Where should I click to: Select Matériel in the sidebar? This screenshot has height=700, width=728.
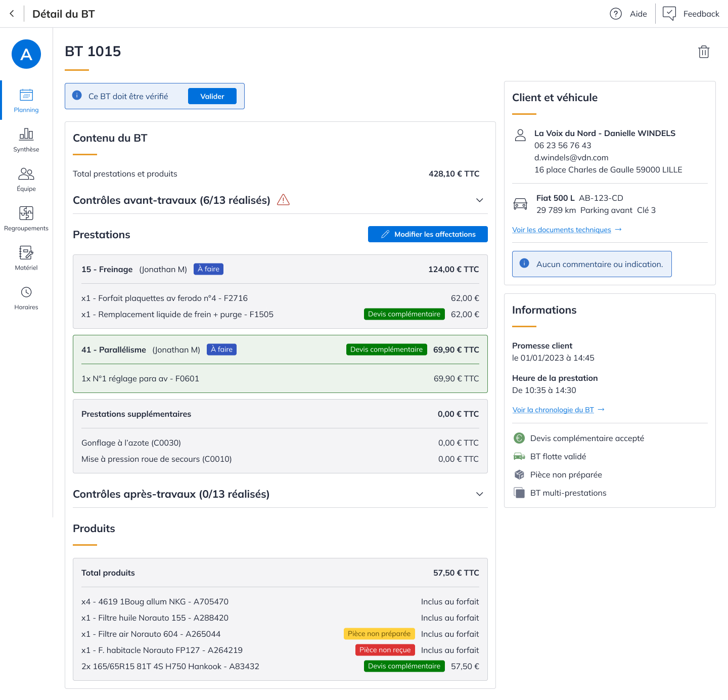click(x=26, y=258)
